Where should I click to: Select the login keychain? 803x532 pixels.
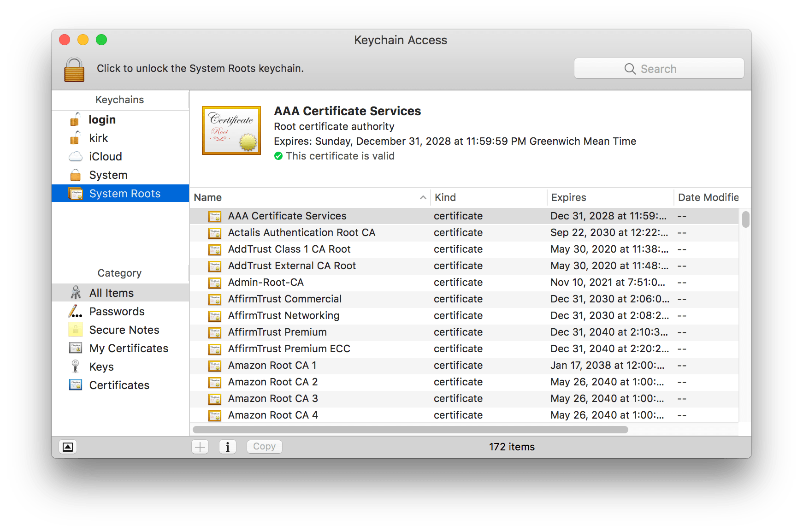pos(102,120)
